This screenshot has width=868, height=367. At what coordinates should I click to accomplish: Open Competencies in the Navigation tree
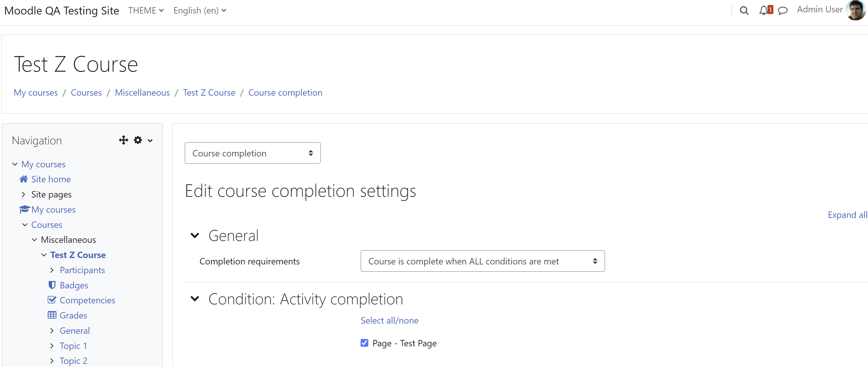[x=87, y=300]
